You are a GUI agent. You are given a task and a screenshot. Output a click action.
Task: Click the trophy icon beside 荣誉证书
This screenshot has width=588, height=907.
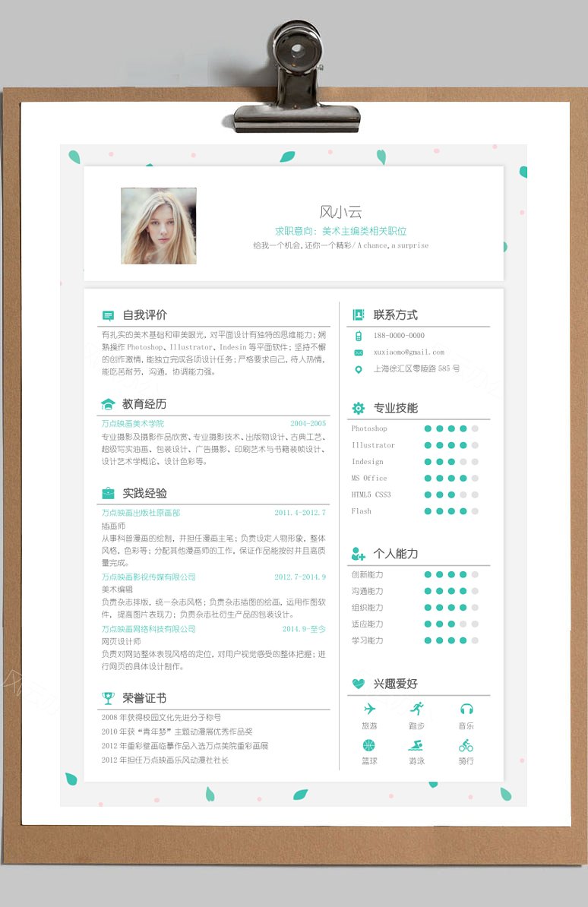pyautogui.click(x=108, y=698)
